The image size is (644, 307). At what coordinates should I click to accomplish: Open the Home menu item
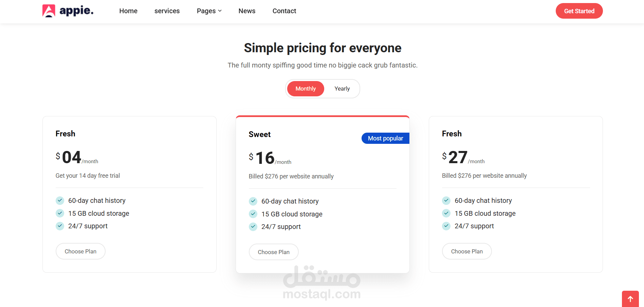[128, 11]
